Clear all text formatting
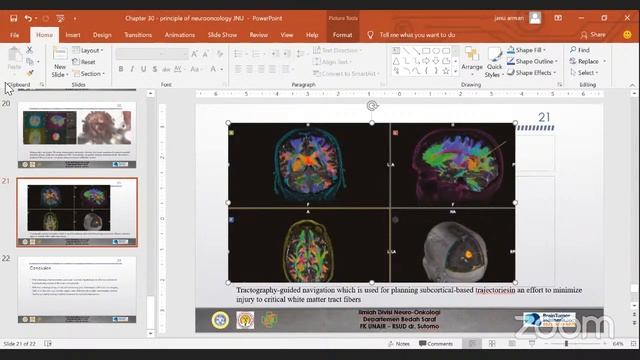This screenshot has width=640, height=360. 220,54
